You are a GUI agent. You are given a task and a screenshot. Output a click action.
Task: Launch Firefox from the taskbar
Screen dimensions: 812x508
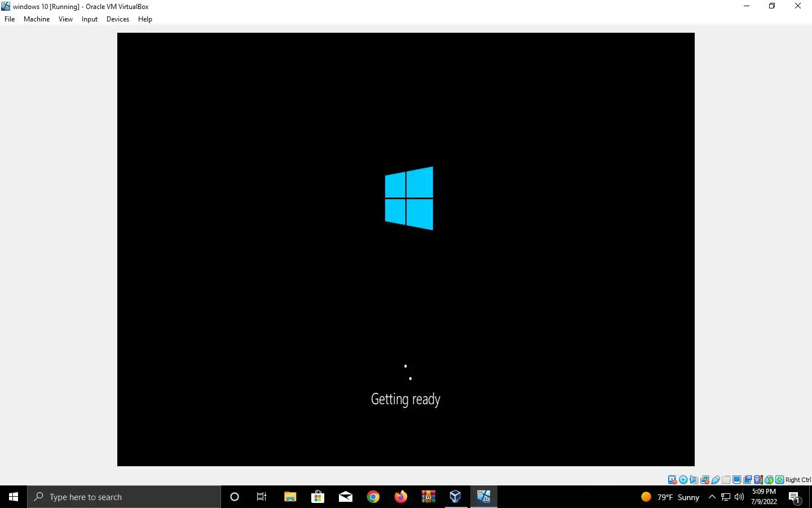[x=401, y=497]
